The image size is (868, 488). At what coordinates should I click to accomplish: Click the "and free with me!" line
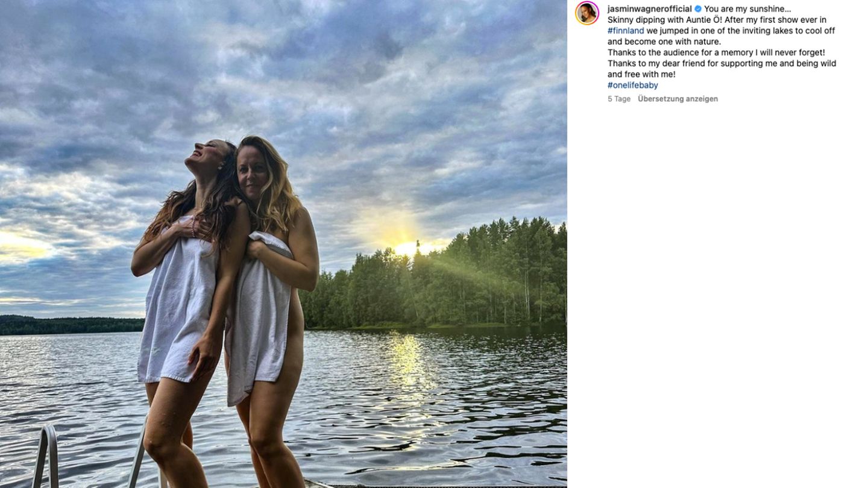click(x=641, y=74)
